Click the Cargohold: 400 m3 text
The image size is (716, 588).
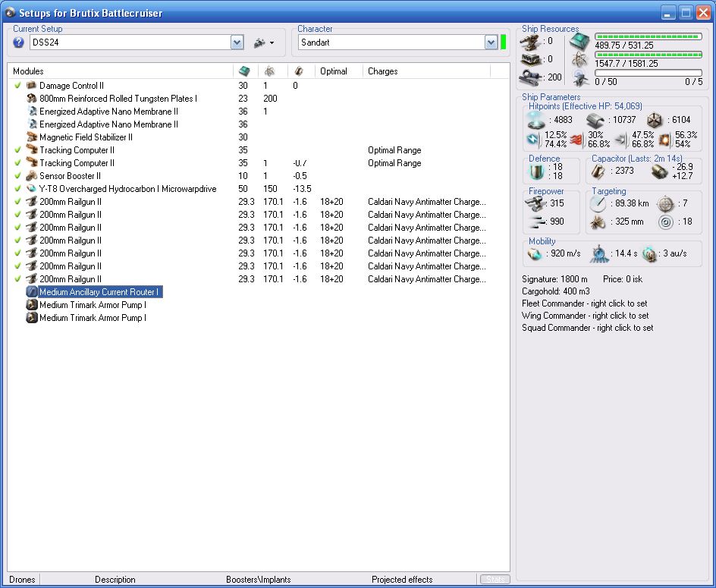556,291
